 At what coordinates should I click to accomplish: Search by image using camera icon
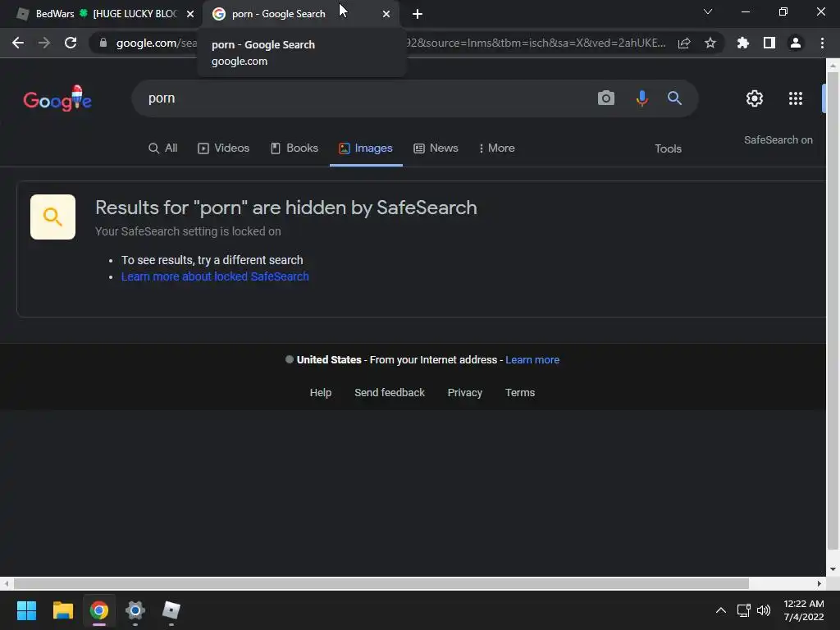pyautogui.click(x=606, y=98)
